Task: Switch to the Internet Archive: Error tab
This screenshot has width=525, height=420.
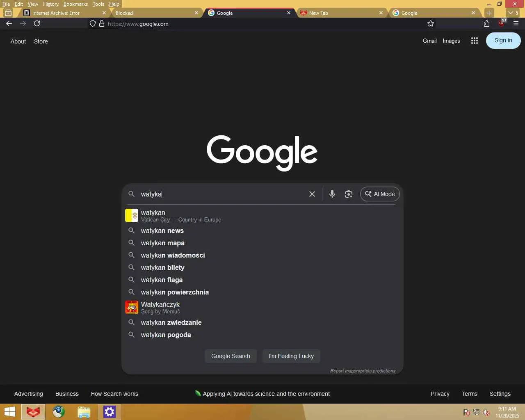Action: click(62, 13)
